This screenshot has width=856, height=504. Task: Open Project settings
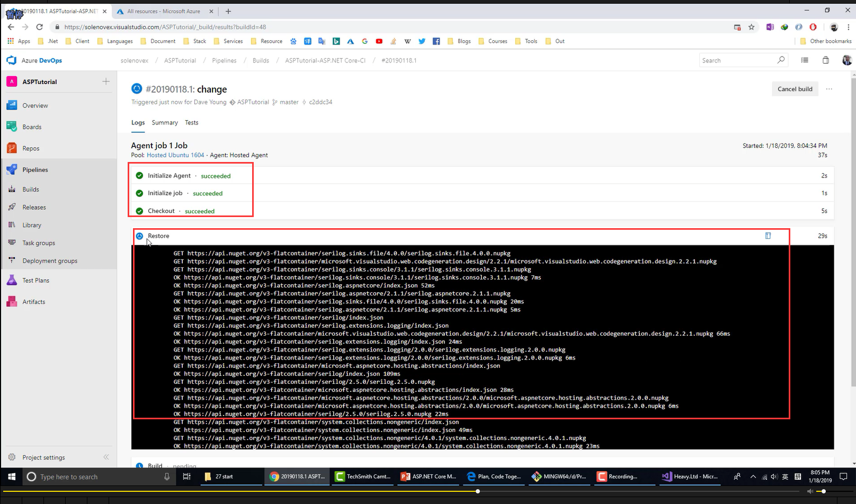pyautogui.click(x=43, y=457)
